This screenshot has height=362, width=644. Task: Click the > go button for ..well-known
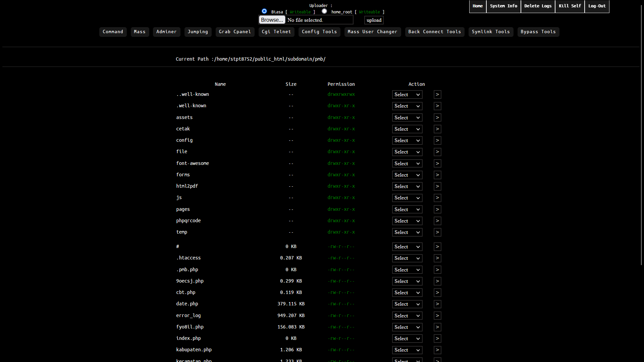coord(437,95)
